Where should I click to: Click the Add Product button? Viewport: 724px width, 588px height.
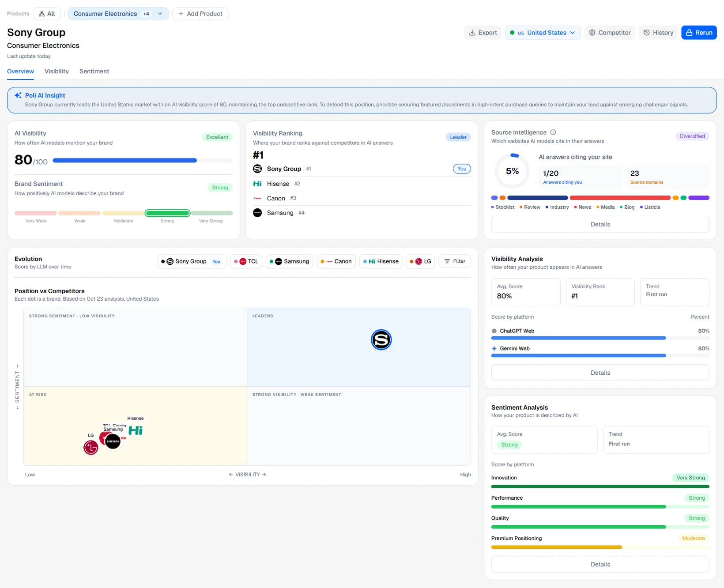pyautogui.click(x=200, y=14)
